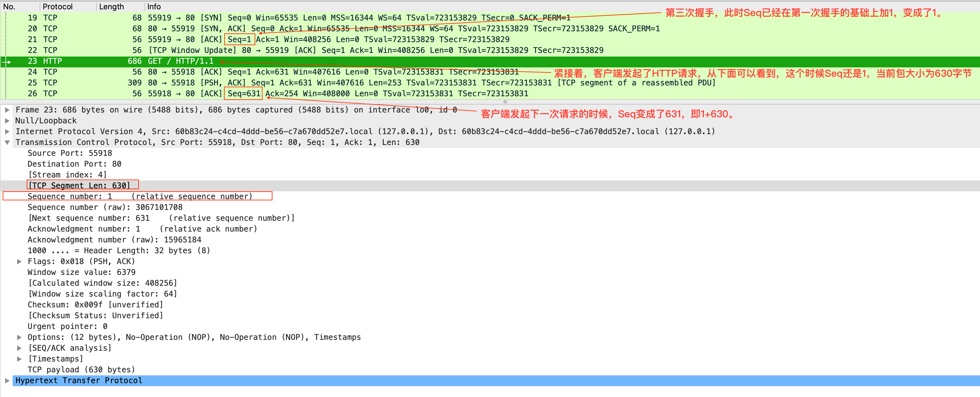
Task: Expand the Flags 0x018 field
Action: [x=19, y=261]
